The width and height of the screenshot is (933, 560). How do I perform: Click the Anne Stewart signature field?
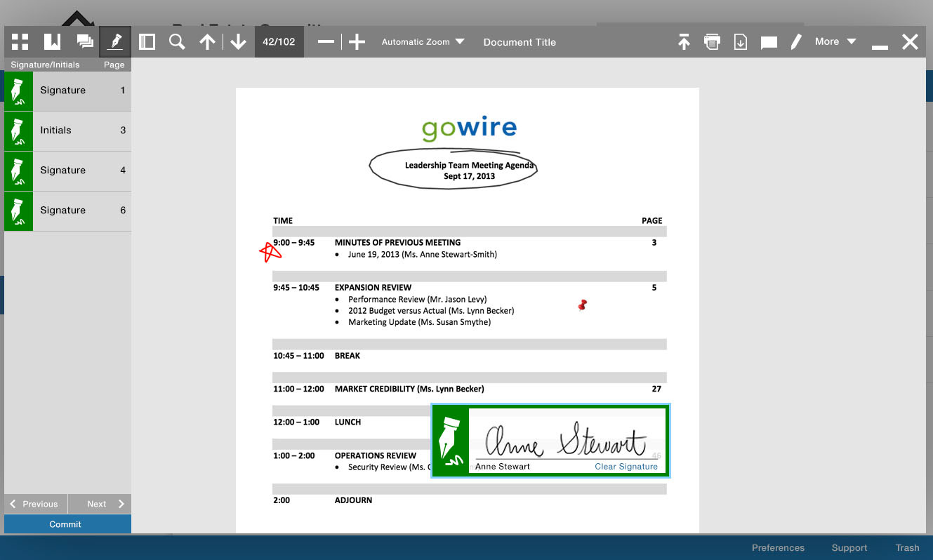567,441
